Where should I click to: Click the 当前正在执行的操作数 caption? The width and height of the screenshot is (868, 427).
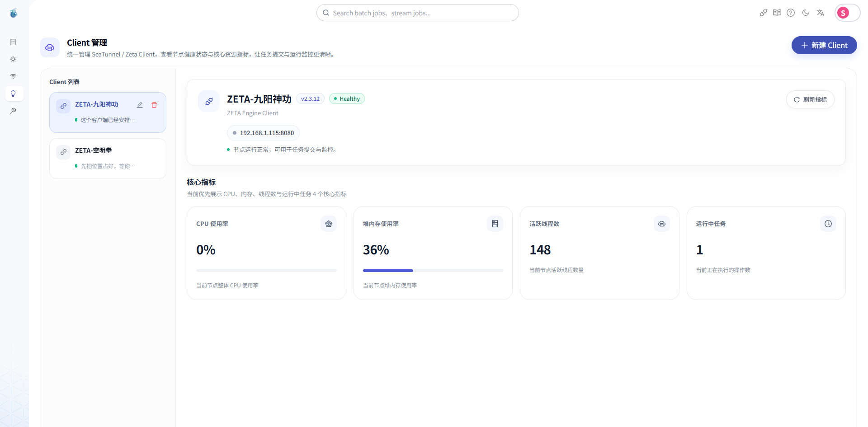tap(723, 270)
